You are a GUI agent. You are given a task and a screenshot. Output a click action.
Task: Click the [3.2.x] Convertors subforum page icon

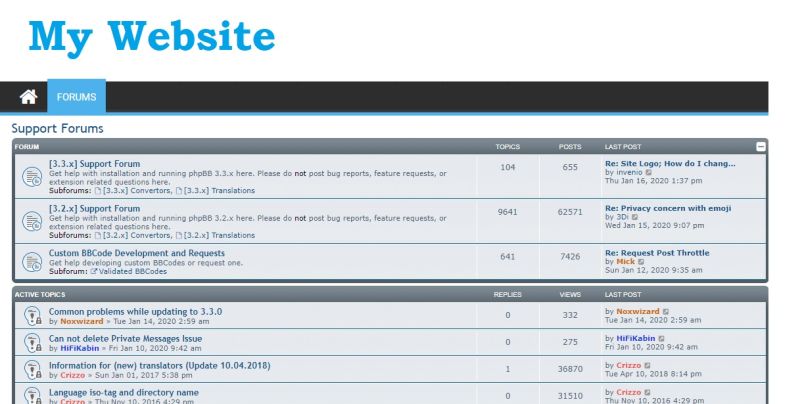[x=98, y=236]
